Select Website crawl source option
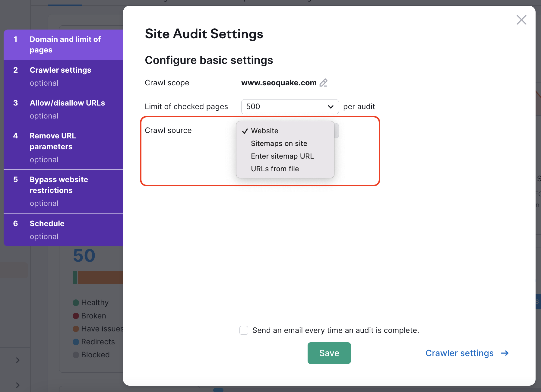541x392 pixels. coord(285,131)
